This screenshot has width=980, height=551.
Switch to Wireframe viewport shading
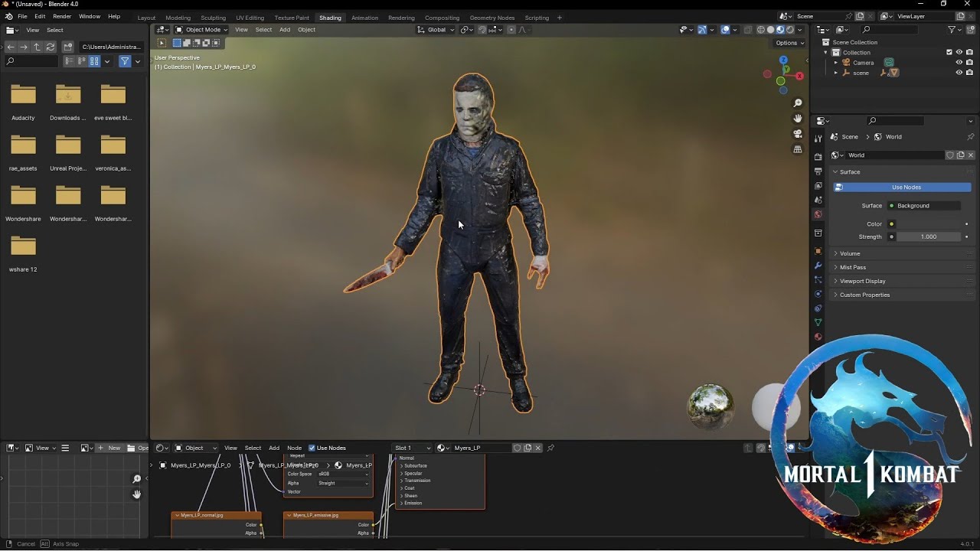760,29
